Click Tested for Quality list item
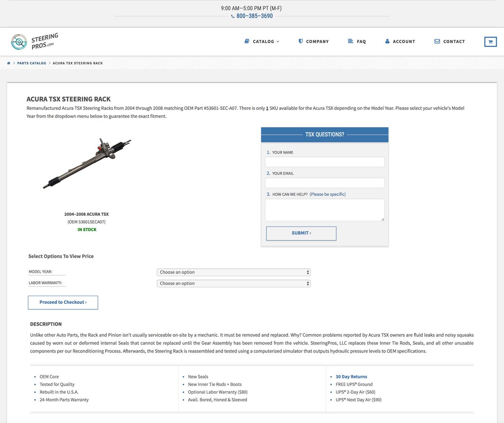The image size is (504, 423). [x=57, y=384]
